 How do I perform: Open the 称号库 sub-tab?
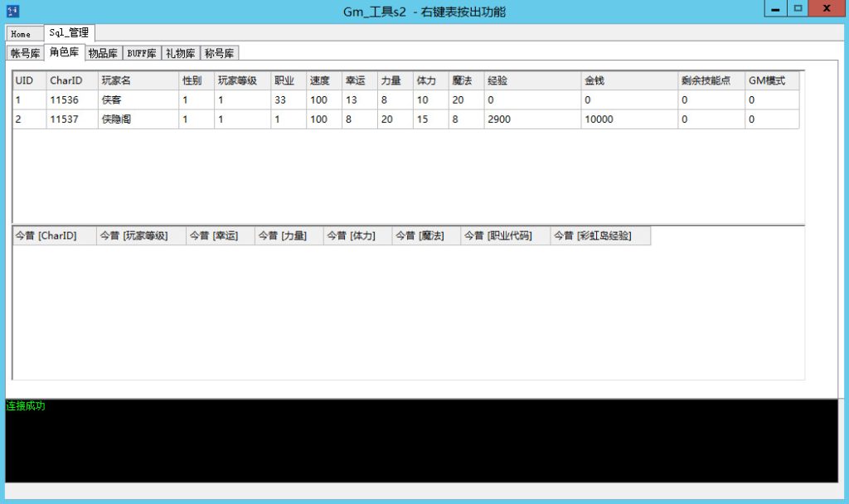220,52
